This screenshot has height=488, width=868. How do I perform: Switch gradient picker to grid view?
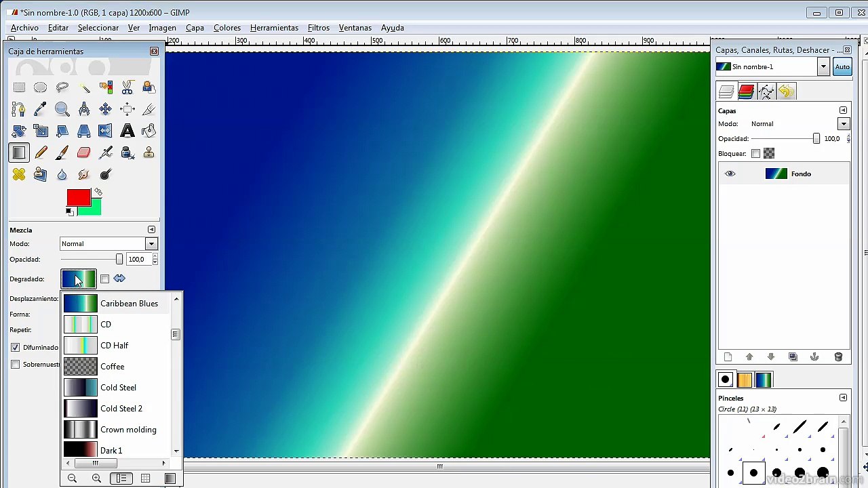[x=145, y=479]
